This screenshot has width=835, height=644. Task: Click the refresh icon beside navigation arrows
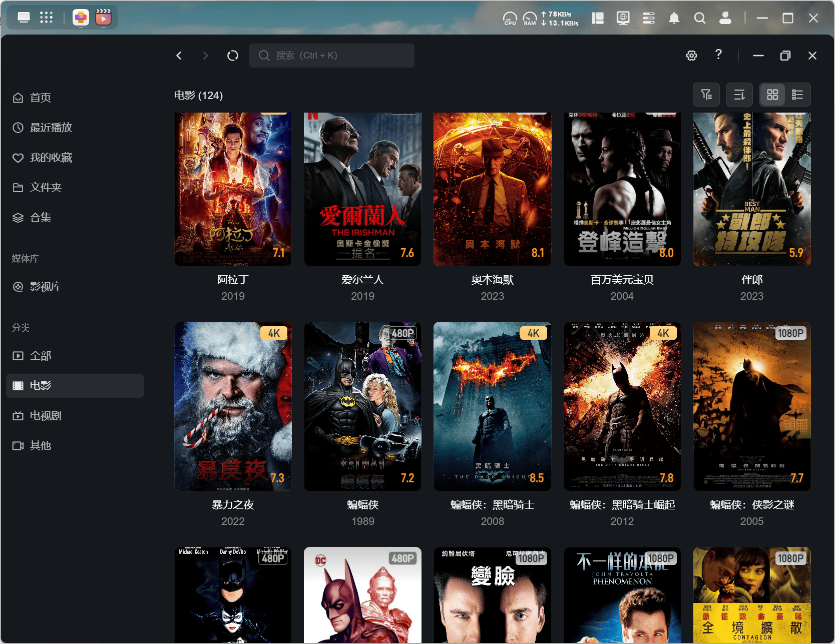click(x=233, y=56)
